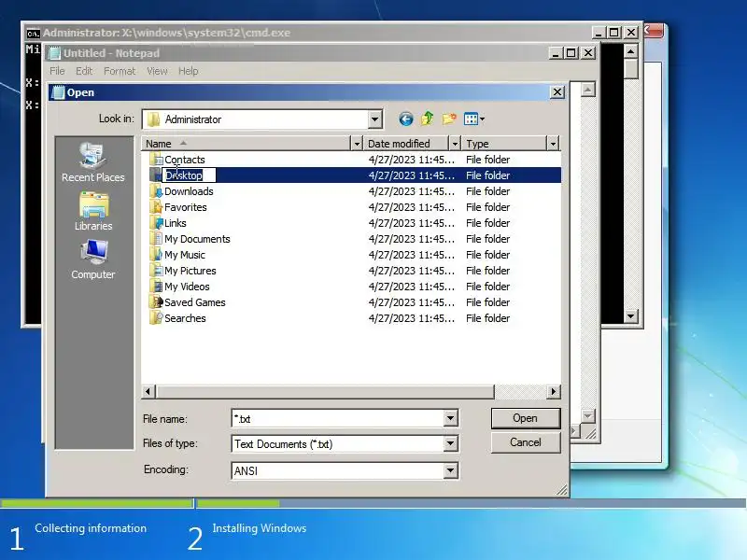The height and width of the screenshot is (560, 747).
Task: Open Notepad Edit menu
Action: point(84,71)
